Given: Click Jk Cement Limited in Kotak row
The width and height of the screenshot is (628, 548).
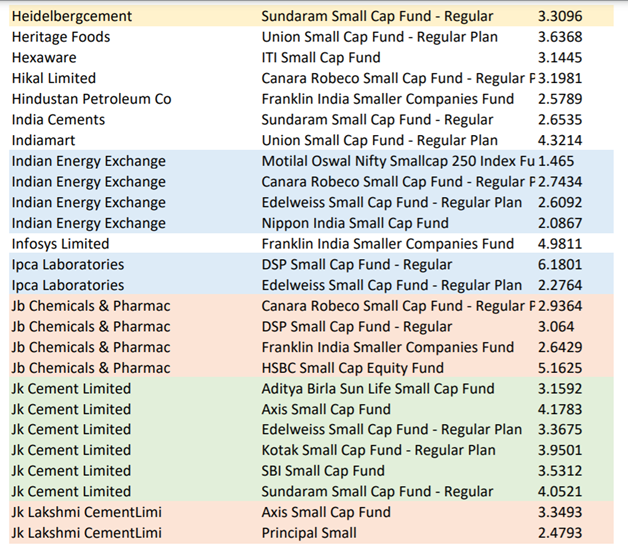Looking at the screenshot, I should pos(71,450).
